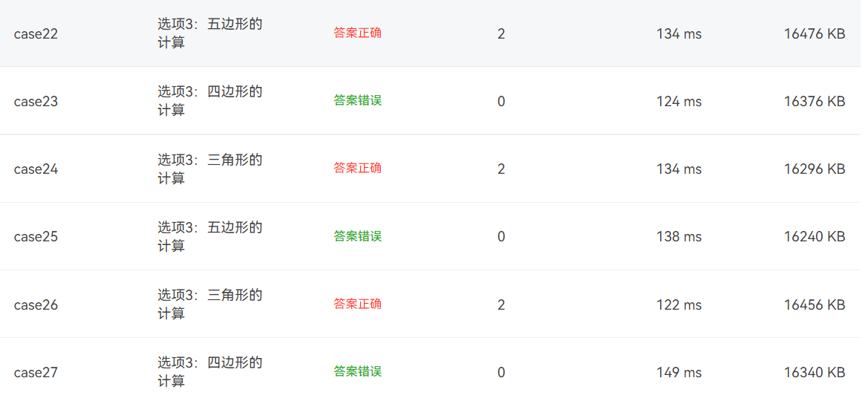Viewport: 868px width, 404px height.
Task: Click 122 ms time for case26
Action: (x=679, y=304)
